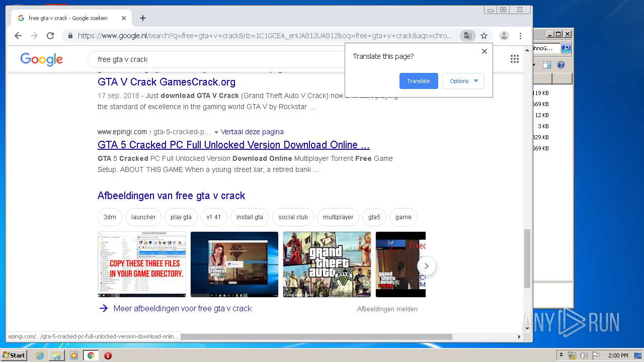Click the Translate button
Viewport: 644px width, 362px height.
419,81
